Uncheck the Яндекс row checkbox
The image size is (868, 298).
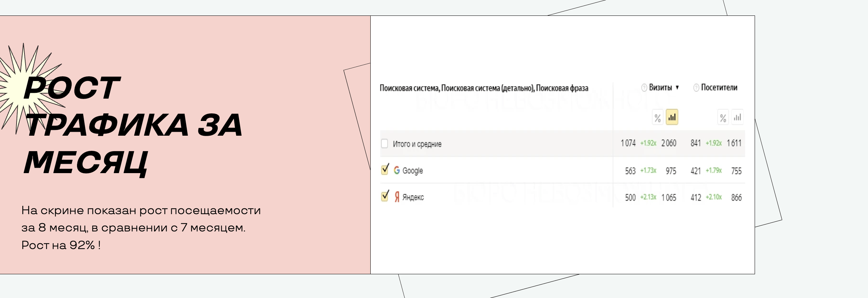tap(385, 196)
